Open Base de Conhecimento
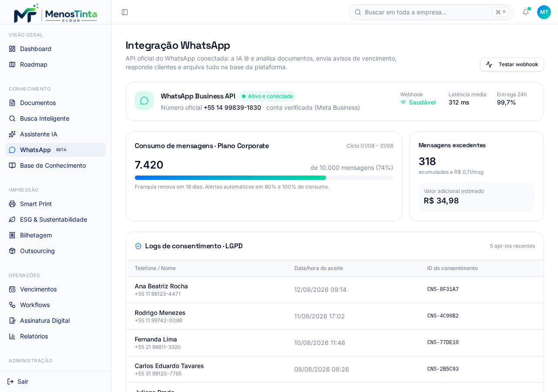Screen dimensions: 558x392 (55, 166)
